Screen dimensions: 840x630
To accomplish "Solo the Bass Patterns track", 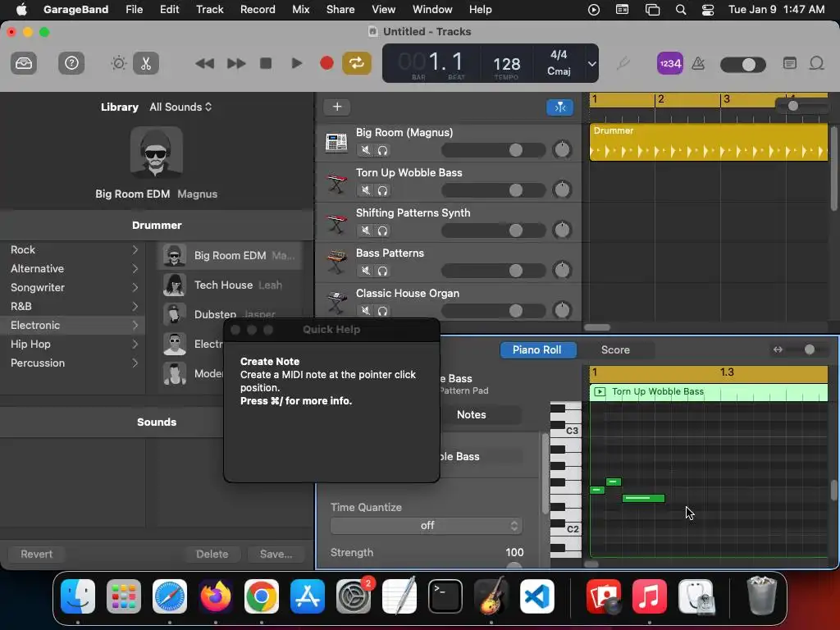I will pyautogui.click(x=382, y=271).
